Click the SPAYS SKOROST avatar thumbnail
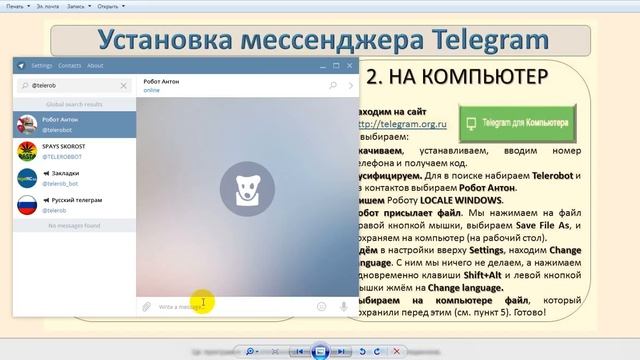 pos(27,151)
